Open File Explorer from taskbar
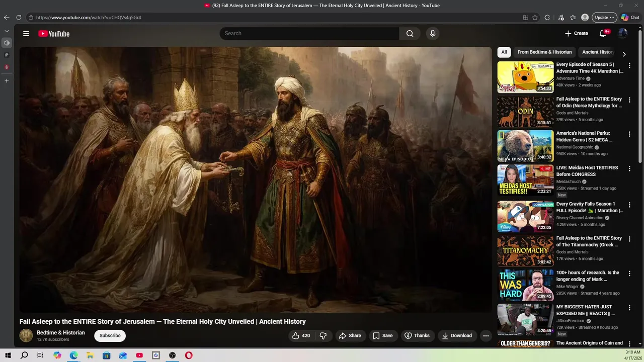The width and height of the screenshot is (644, 362). (x=90, y=355)
